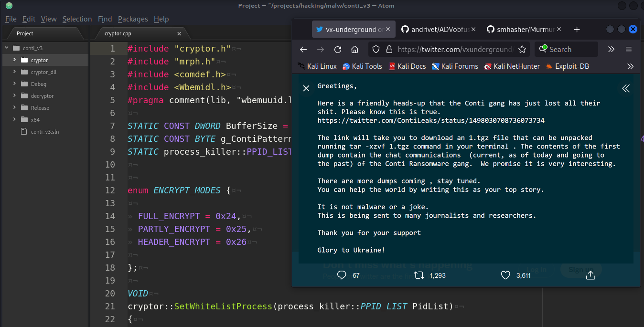Expand the cryptor_dll folder chevron

[15, 72]
